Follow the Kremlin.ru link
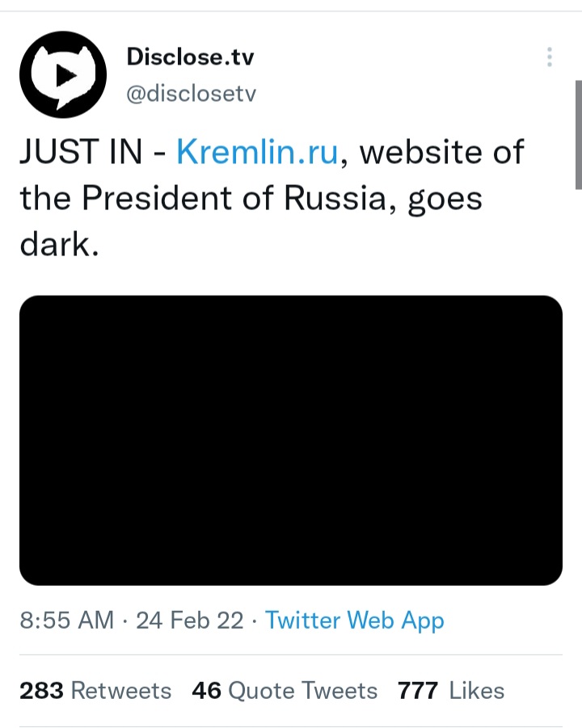 click(257, 152)
